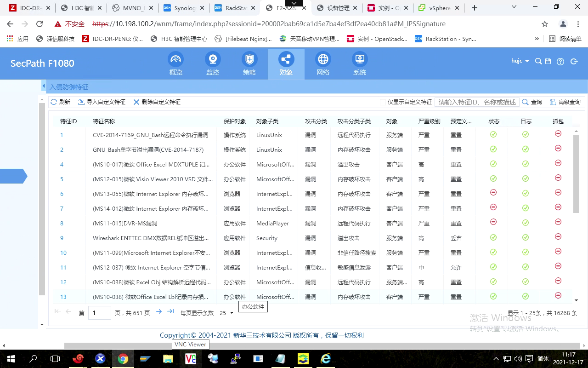Viewport: 588px width, 368px height.
Task: Click the help question mark icon
Action: click(x=560, y=62)
